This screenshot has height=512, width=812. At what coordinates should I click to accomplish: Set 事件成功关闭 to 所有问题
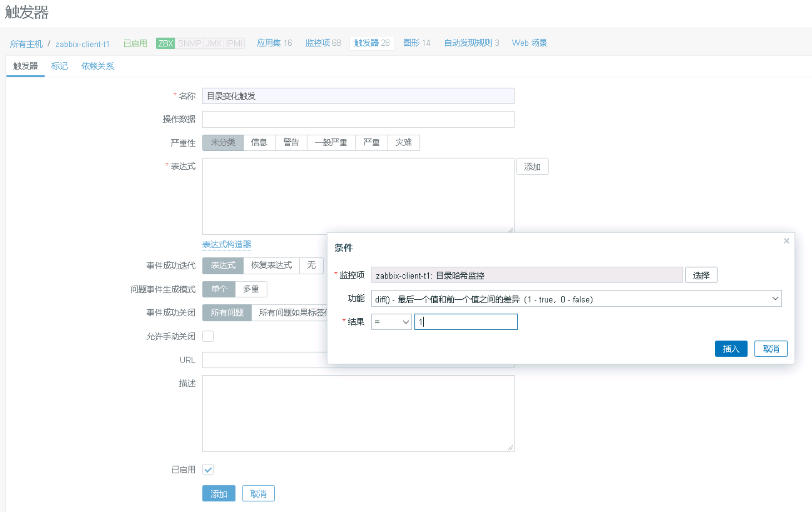click(x=227, y=313)
